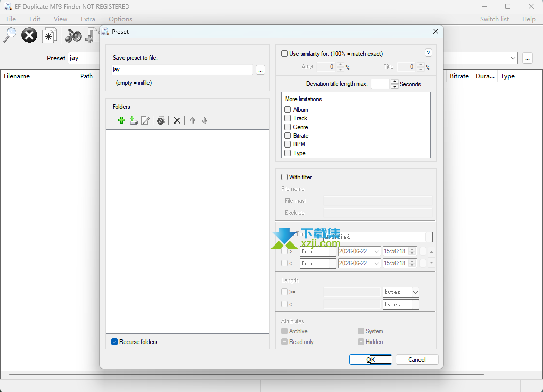Click the Artist percentage spinner up arrow
The width and height of the screenshot is (543, 392).
pyautogui.click(x=340, y=64)
